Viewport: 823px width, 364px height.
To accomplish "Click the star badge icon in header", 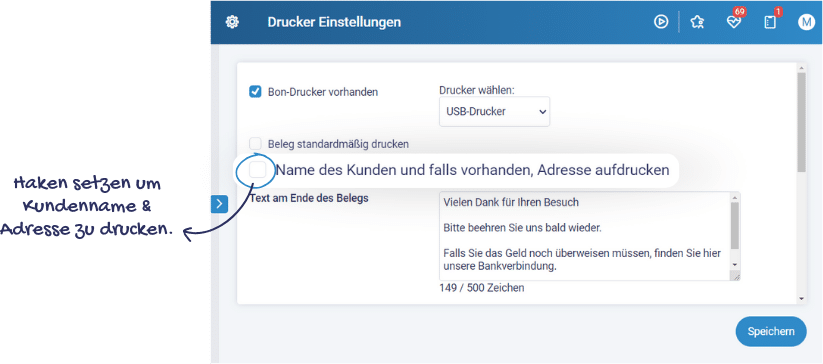I will (x=697, y=22).
